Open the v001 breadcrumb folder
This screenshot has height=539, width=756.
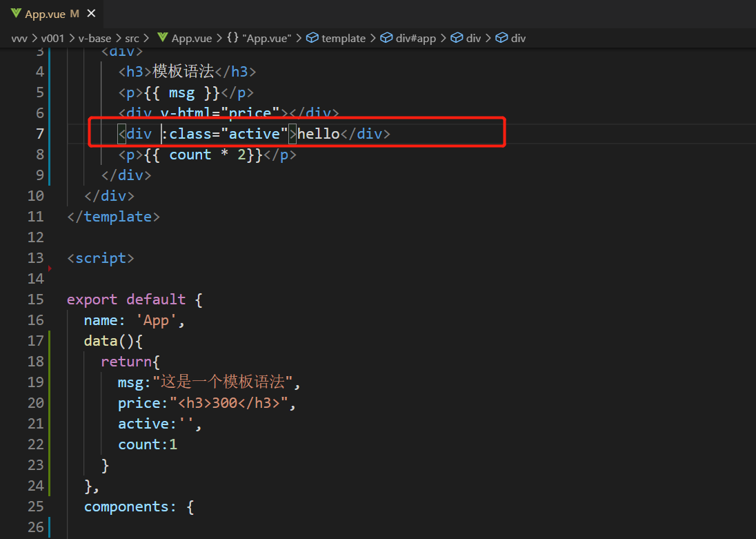coord(52,38)
